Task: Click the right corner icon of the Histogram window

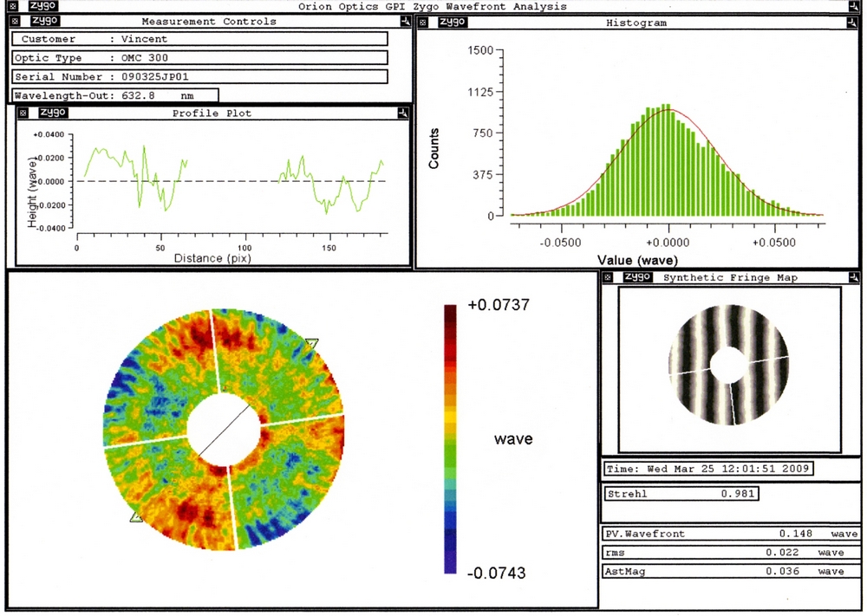Action: pyautogui.click(x=851, y=23)
